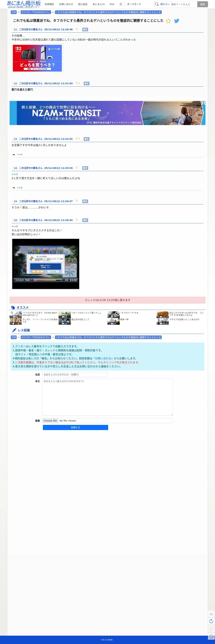The image size is (215, 644).
Task: Share thread via Twitter bird icon
Action: tap(177, 21)
